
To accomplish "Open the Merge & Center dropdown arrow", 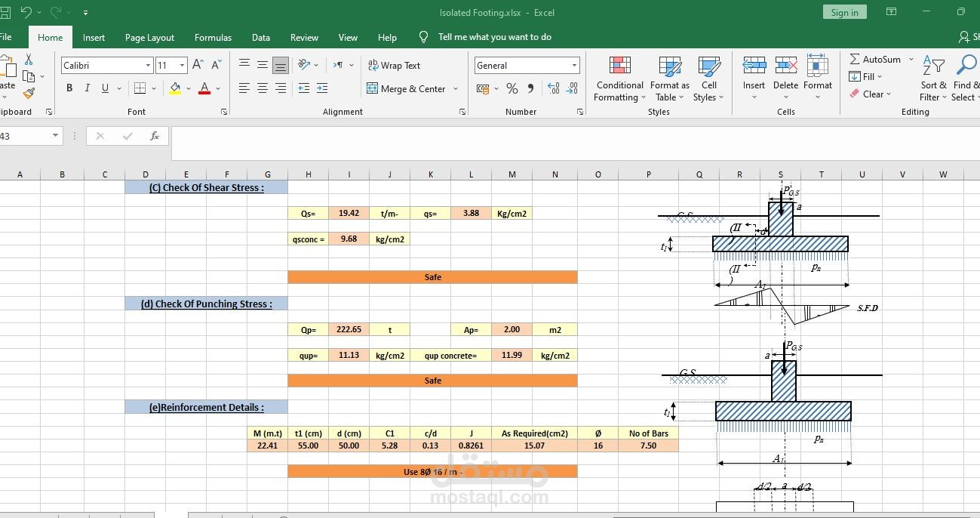I will (456, 88).
